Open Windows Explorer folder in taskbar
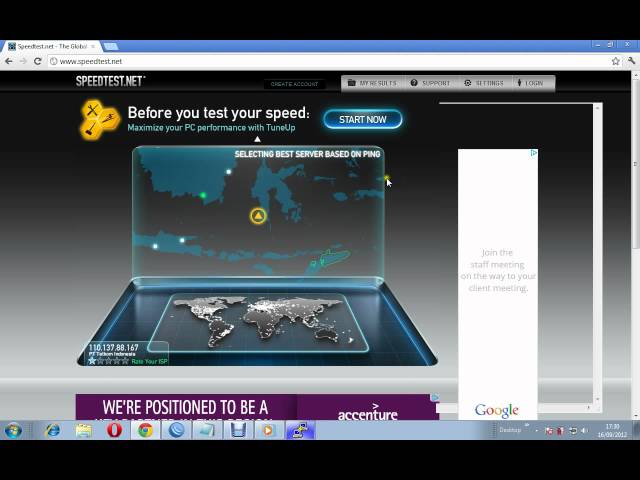This screenshot has width=640, height=480. (84, 430)
